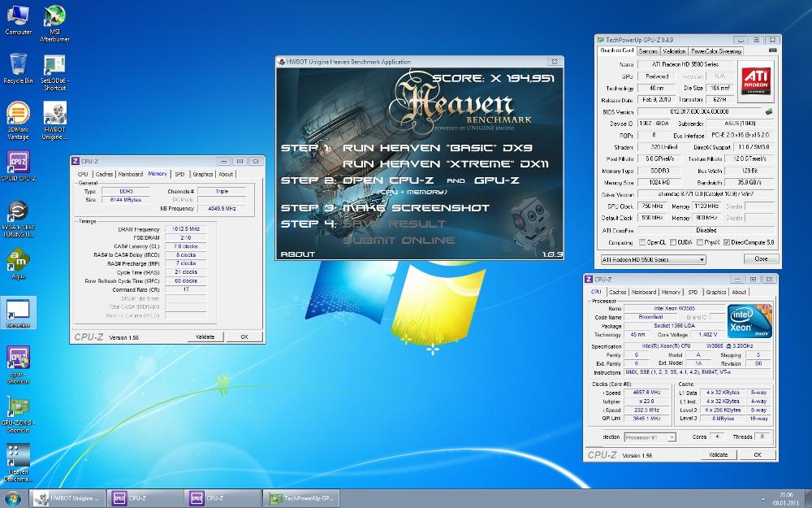Open the Processor selection dropdown in CPU-Z
Viewport: 812px width, 508px height.
[650, 437]
